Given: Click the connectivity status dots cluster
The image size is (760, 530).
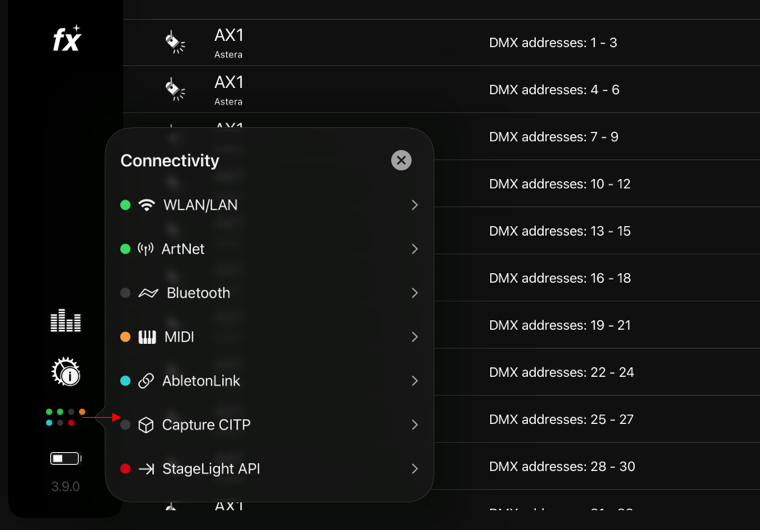Looking at the screenshot, I should click(65, 417).
